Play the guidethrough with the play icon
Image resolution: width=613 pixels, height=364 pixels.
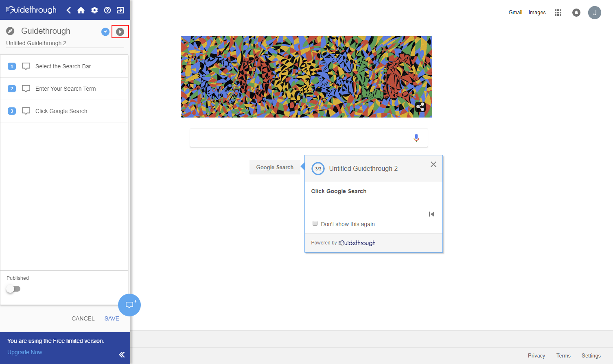coord(120,32)
